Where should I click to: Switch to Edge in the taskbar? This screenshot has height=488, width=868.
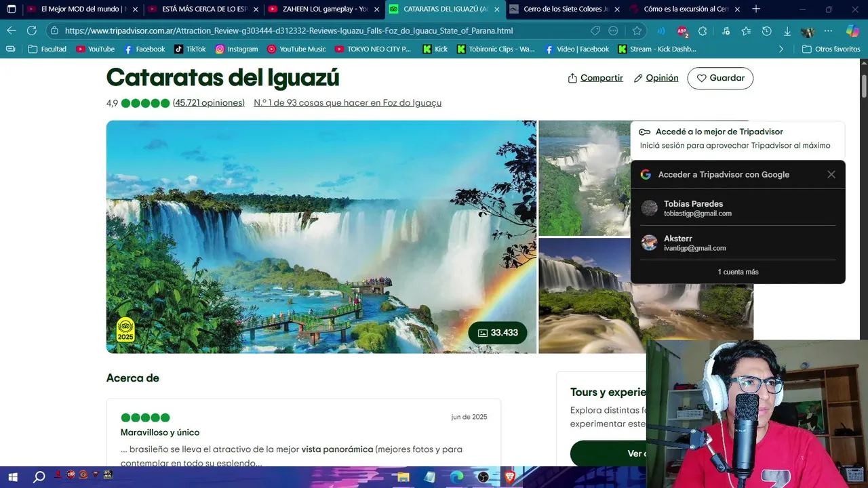456,477
